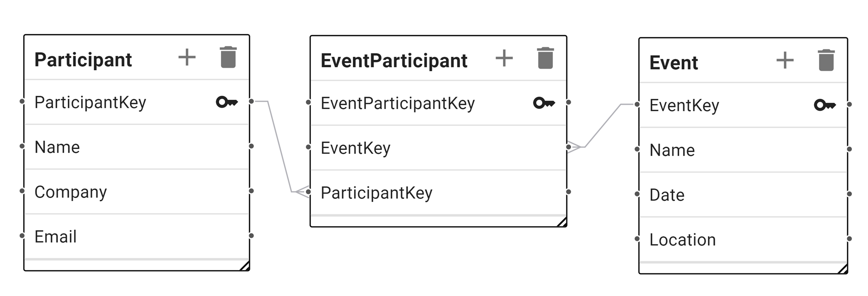Click the Email field in Participant
Screen dimensions: 868x296
[55, 237]
